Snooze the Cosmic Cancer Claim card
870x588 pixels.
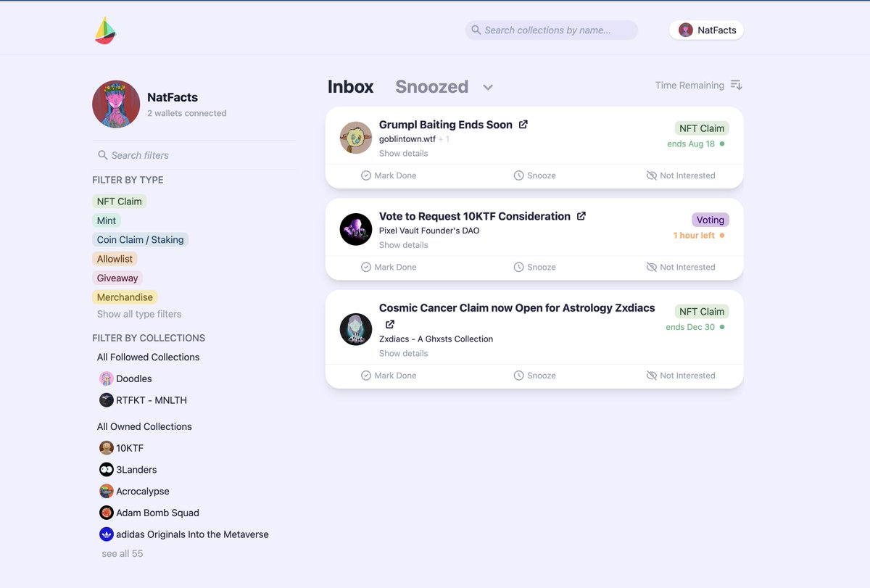point(535,376)
